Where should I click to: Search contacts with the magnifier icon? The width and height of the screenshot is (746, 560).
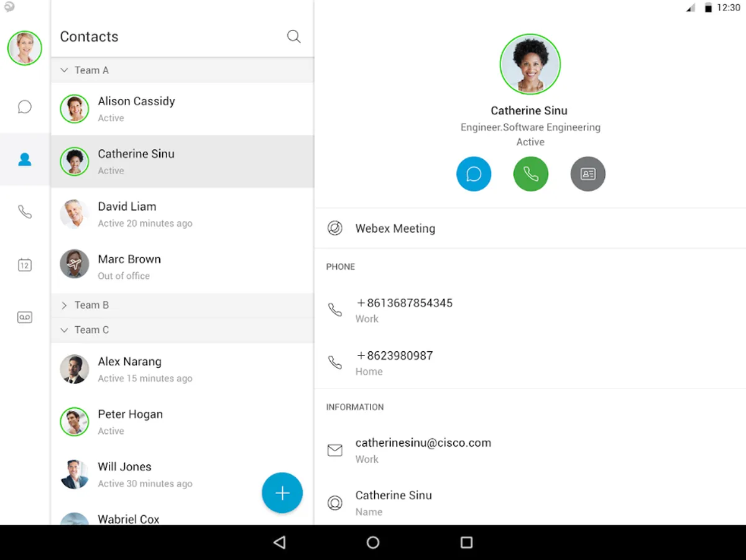click(293, 37)
